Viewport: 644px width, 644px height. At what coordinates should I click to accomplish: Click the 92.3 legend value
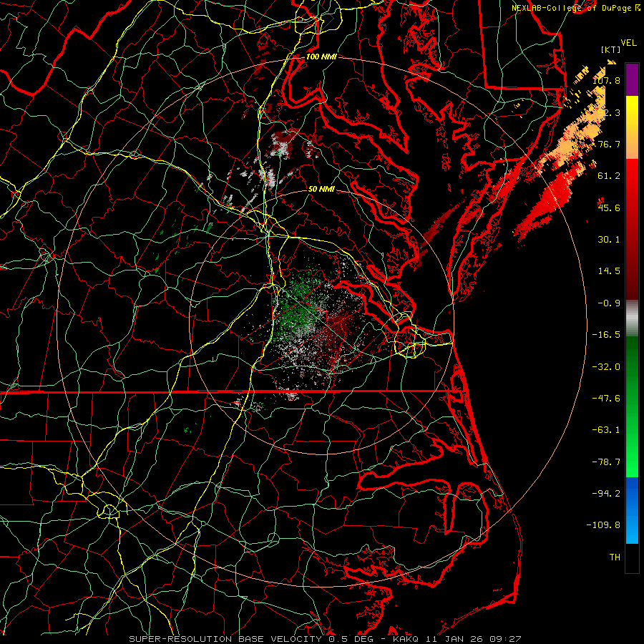[x=609, y=112]
